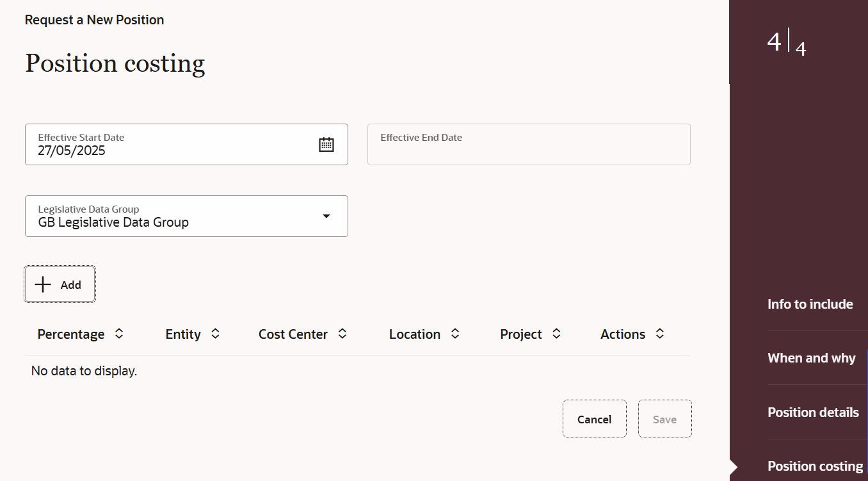Open the Position details step
The width and height of the screenshot is (868, 481).
point(813,412)
